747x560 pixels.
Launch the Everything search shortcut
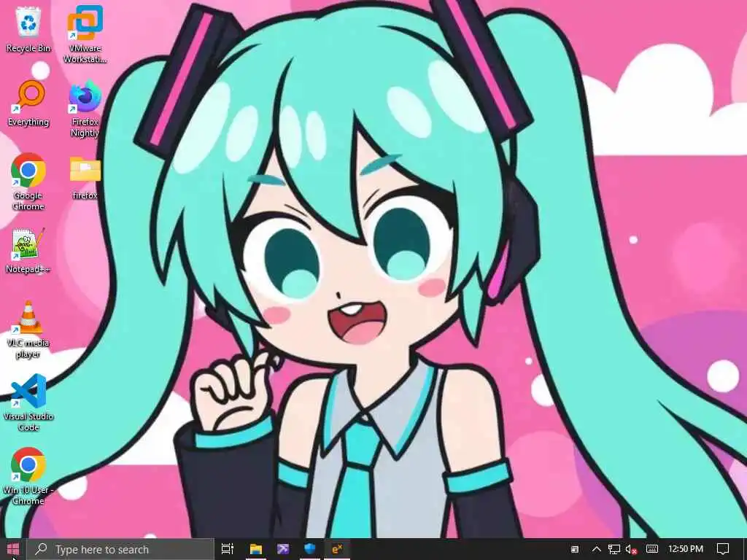pyautogui.click(x=28, y=103)
